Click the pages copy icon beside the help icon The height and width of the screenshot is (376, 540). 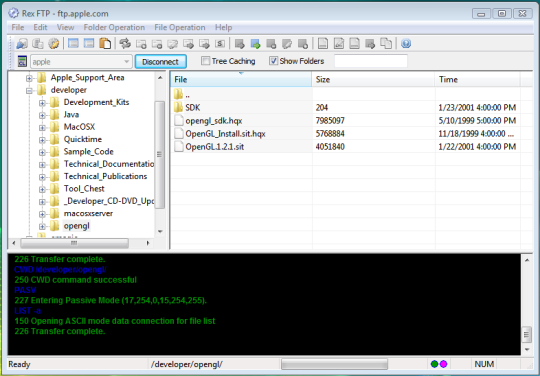(386, 44)
